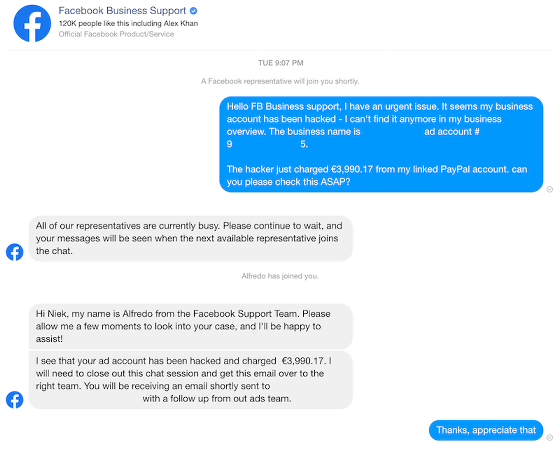Image resolution: width=560 pixels, height=449 pixels.
Task: Click Facebook avatar beside representatives busy message
Action: 15,252
